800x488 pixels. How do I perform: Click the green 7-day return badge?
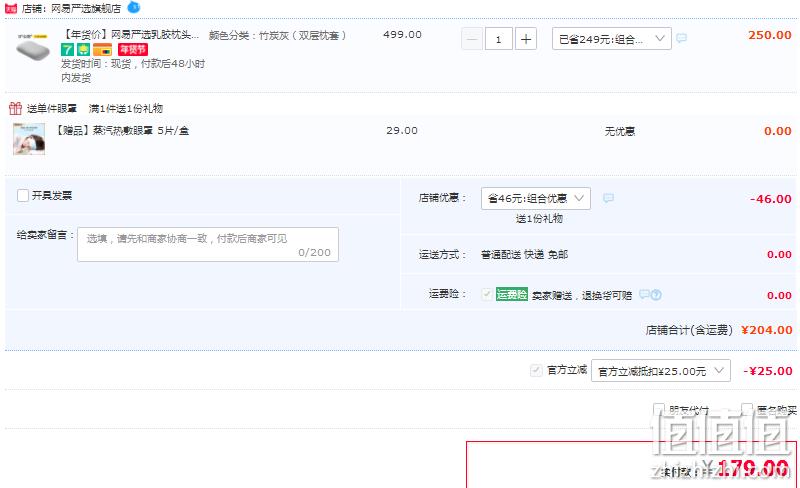(67, 50)
